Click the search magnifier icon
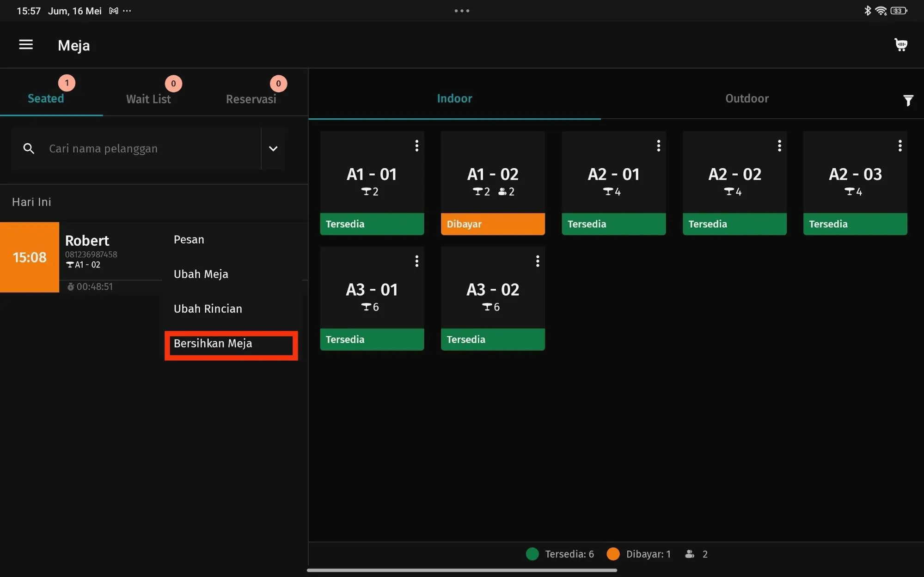The image size is (924, 577). 29,148
